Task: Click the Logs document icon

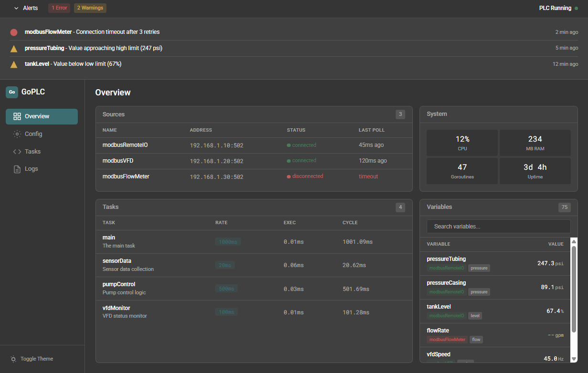Action: click(17, 169)
